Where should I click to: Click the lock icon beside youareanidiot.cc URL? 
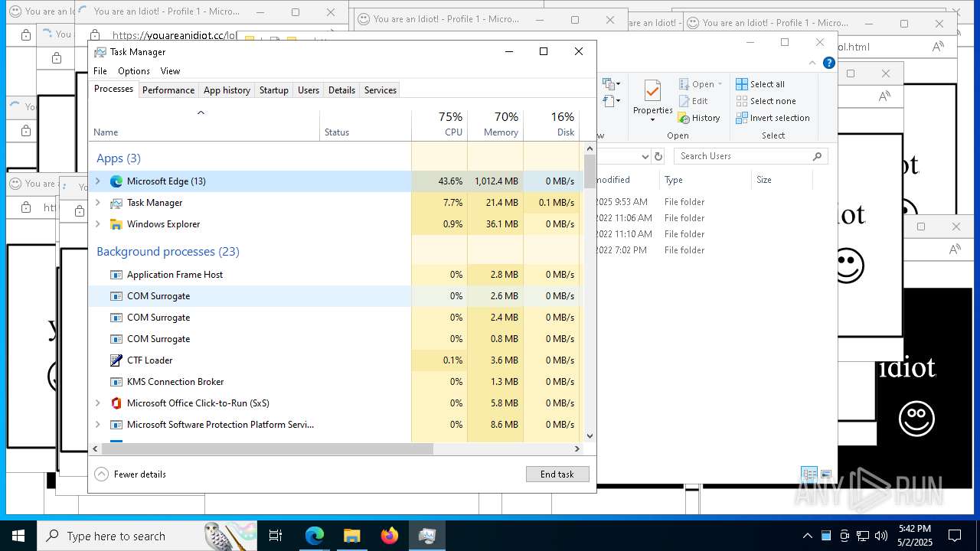[x=95, y=35]
